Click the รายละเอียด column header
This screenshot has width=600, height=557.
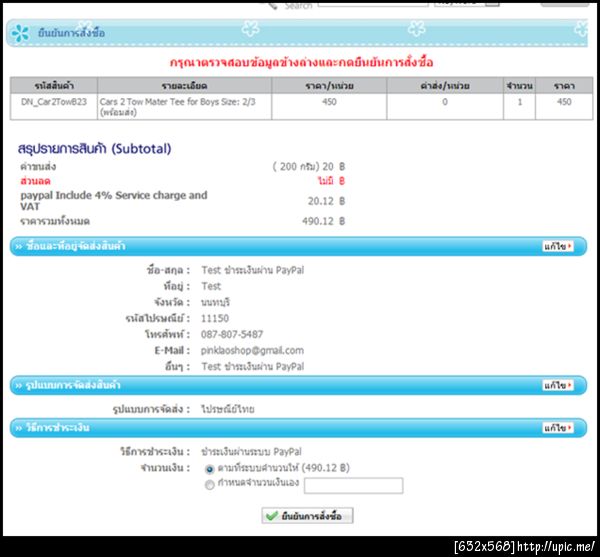point(184,86)
